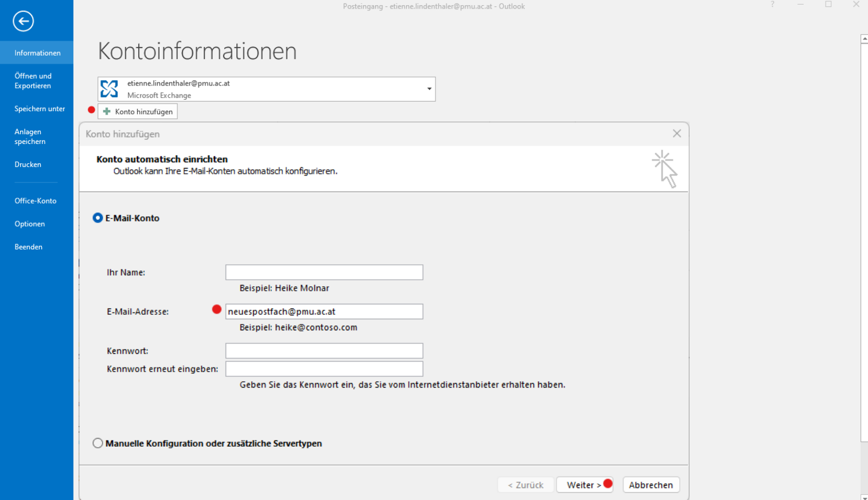Click the Weiter > button
The height and width of the screenshot is (500, 868).
pyautogui.click(x=585, y=485)
